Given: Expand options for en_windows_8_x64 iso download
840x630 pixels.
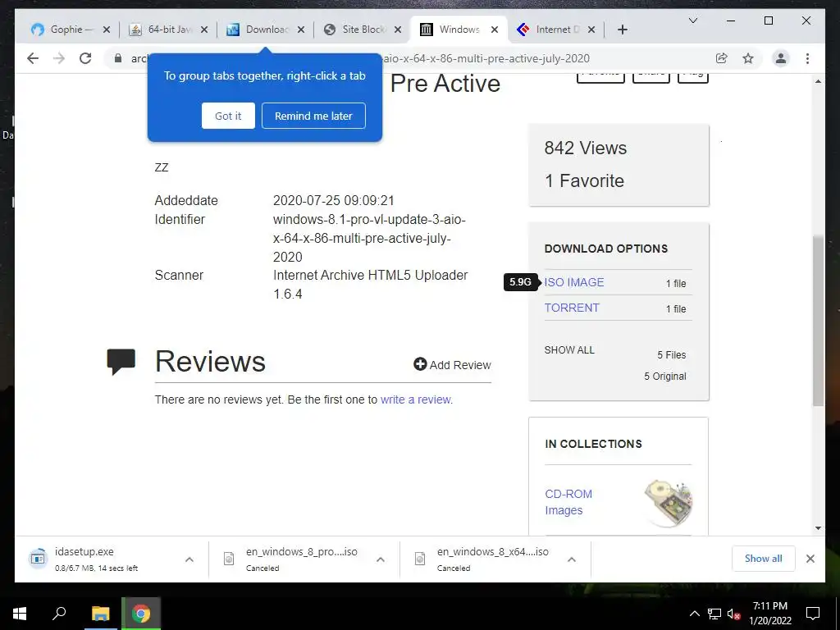Looking at the screenshot, I should pos(572,559).
